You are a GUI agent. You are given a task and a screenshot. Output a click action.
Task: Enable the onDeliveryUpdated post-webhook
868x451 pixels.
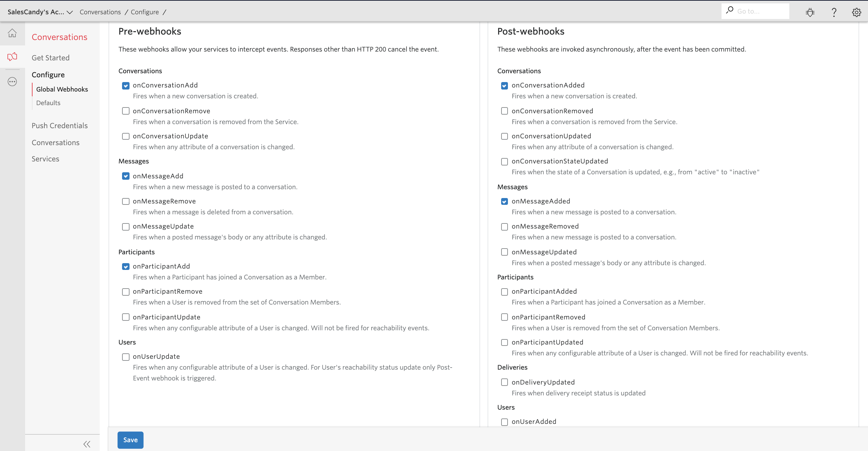505,382
